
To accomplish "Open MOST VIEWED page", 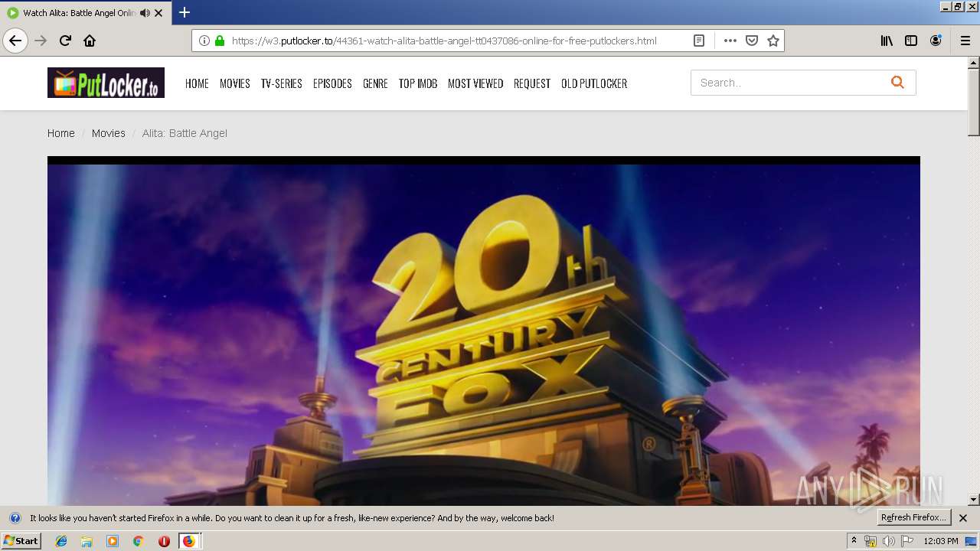I will coord(475,83).
